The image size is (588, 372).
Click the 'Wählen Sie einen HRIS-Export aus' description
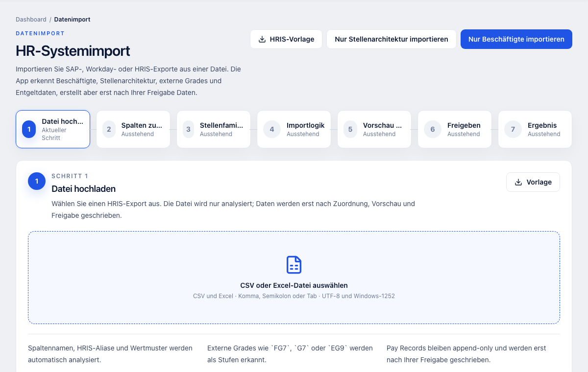click(233, 209)
